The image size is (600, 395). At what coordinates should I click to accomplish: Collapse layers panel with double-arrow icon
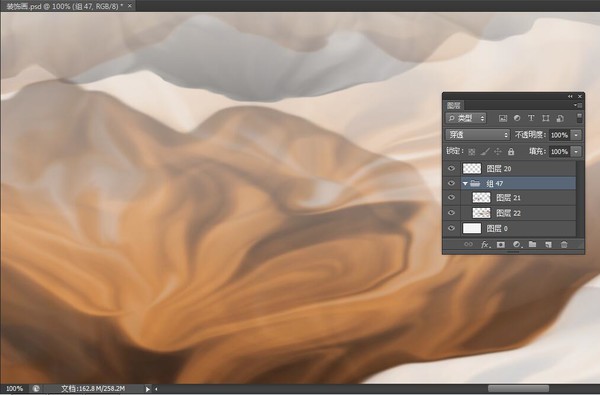(x=570, y=96)
